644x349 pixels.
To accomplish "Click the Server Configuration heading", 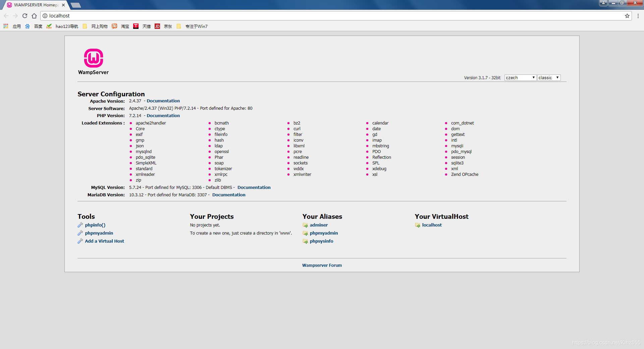I will (x=111, y=94).
